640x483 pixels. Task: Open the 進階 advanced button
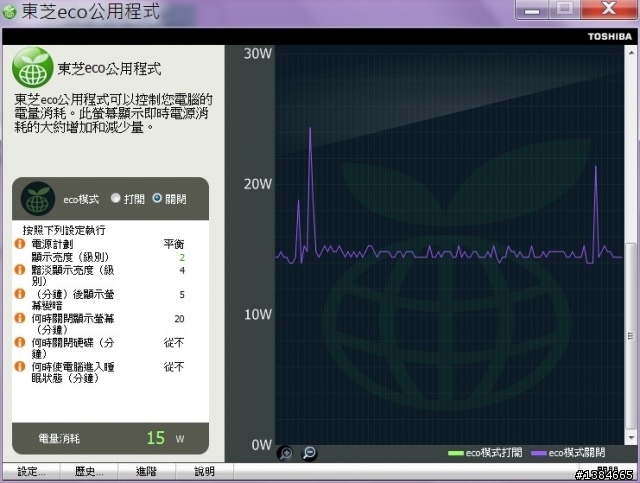point(147,472)
